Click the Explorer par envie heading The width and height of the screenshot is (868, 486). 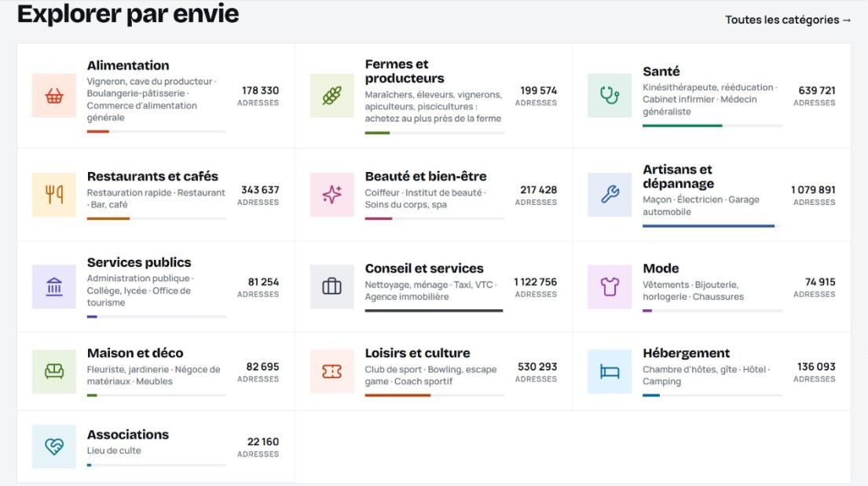coord(128,14)
